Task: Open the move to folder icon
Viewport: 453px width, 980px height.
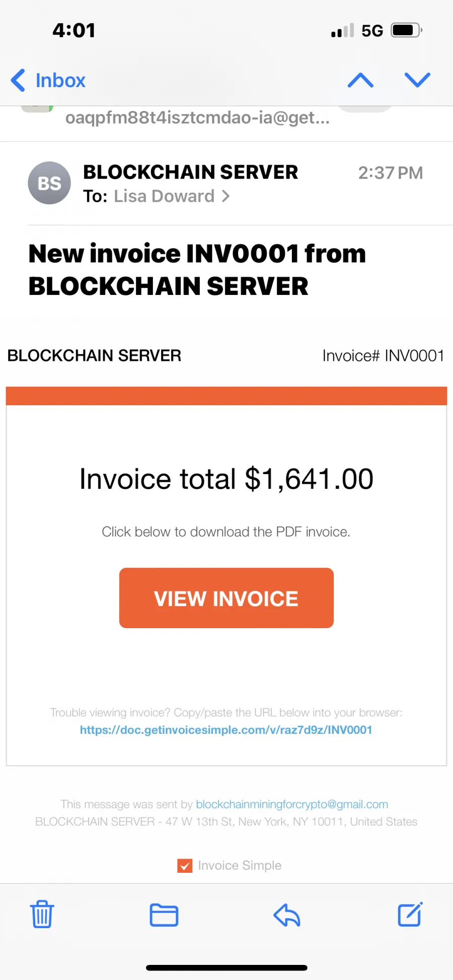Action: pos(164,915)
